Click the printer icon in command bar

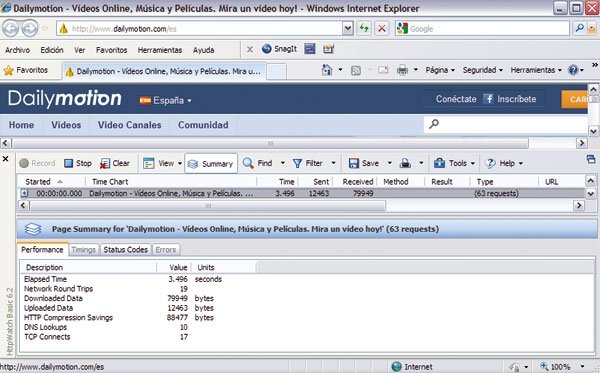click(402, 70)
